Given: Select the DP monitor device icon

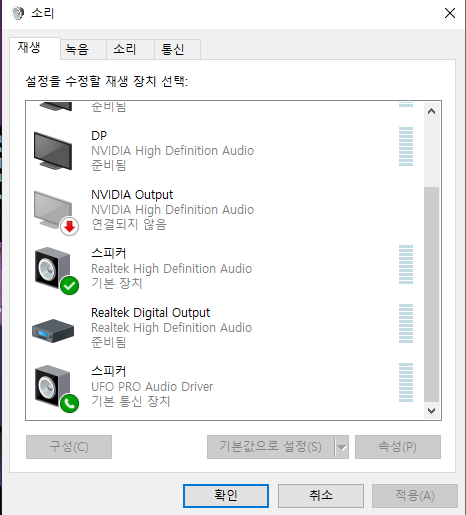Looking at the screenshot, I should (53, 151).
